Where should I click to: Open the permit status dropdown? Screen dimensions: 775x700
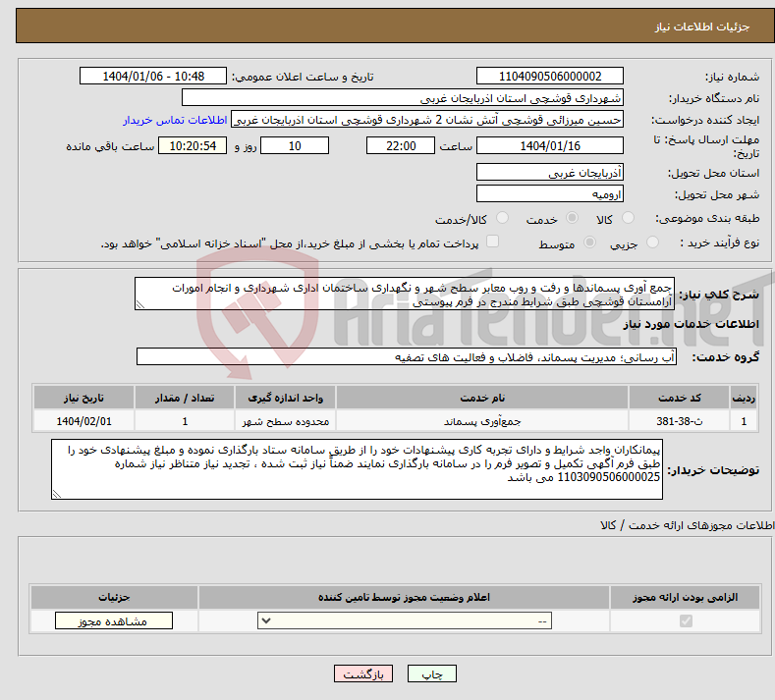(x=405, y=620)
